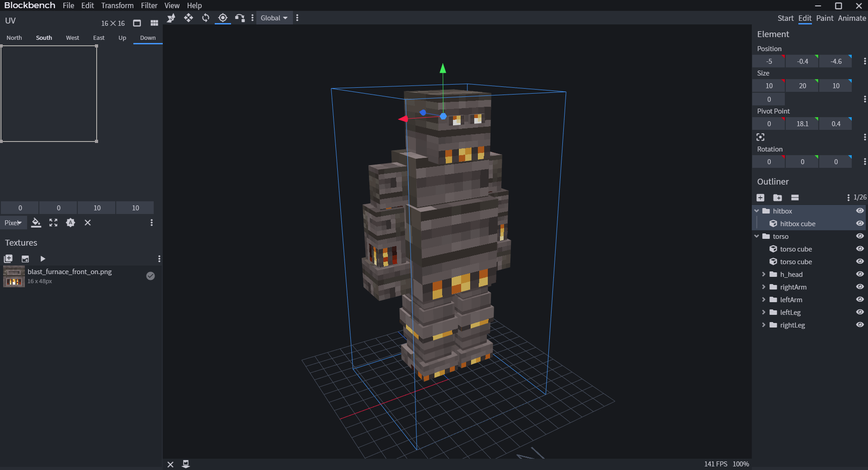Collapse the hitbox group

pos(757,211)
